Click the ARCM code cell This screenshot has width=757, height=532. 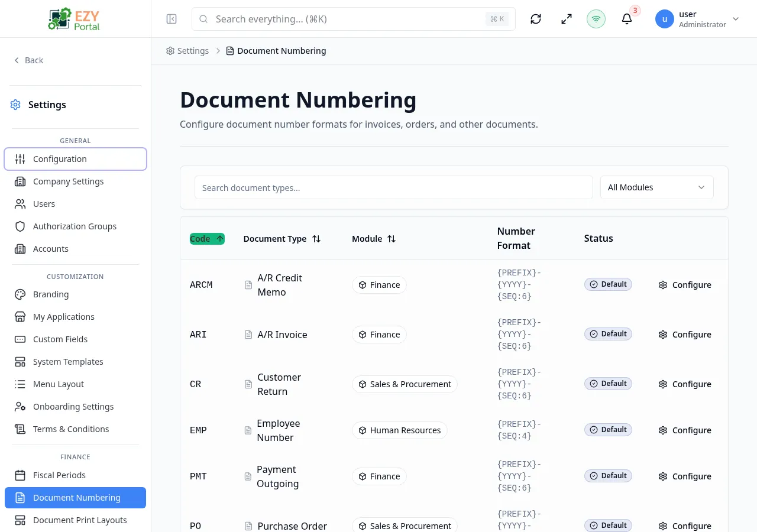coord(201,285)
